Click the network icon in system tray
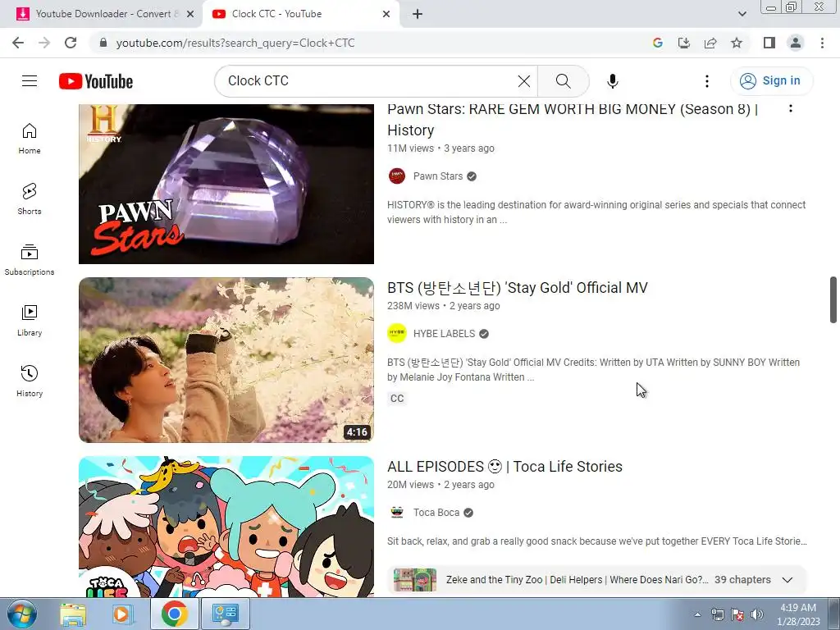Viewport: 840px width, 630px height. (x=717, y=614)
